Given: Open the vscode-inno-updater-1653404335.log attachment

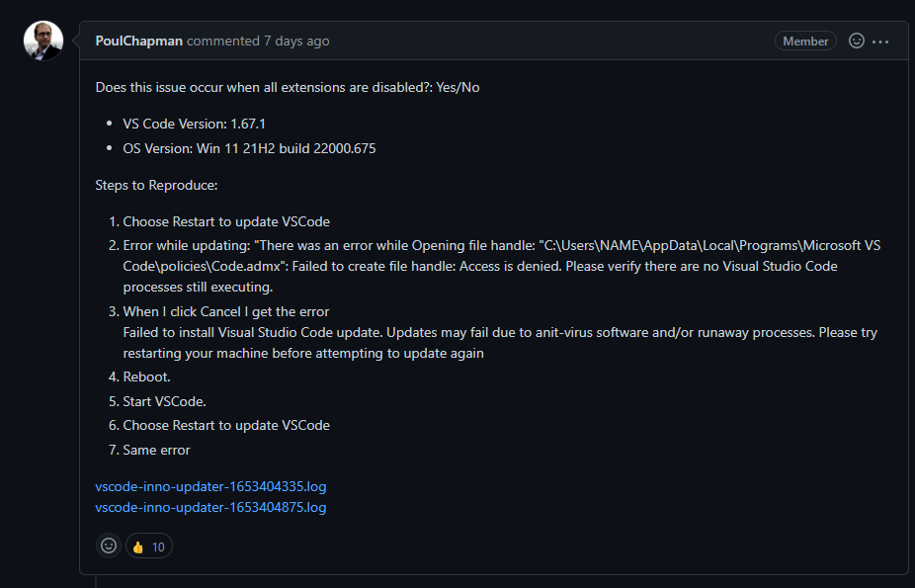Looking at the screenshot, I should [210, 486].
